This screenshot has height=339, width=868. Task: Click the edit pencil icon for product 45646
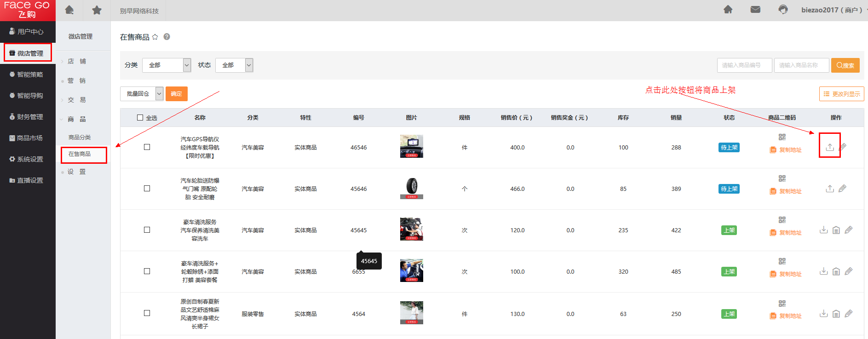coord(842,189)
